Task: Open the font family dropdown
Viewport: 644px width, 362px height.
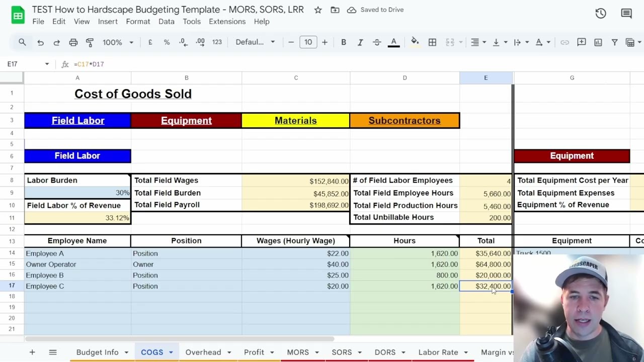Action: click(256, 42)
